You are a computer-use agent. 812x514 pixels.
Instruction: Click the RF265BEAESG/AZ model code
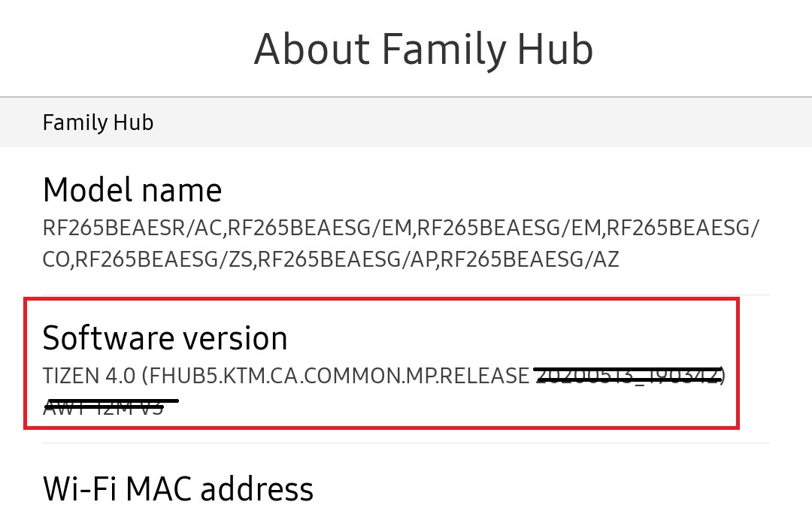530,259
